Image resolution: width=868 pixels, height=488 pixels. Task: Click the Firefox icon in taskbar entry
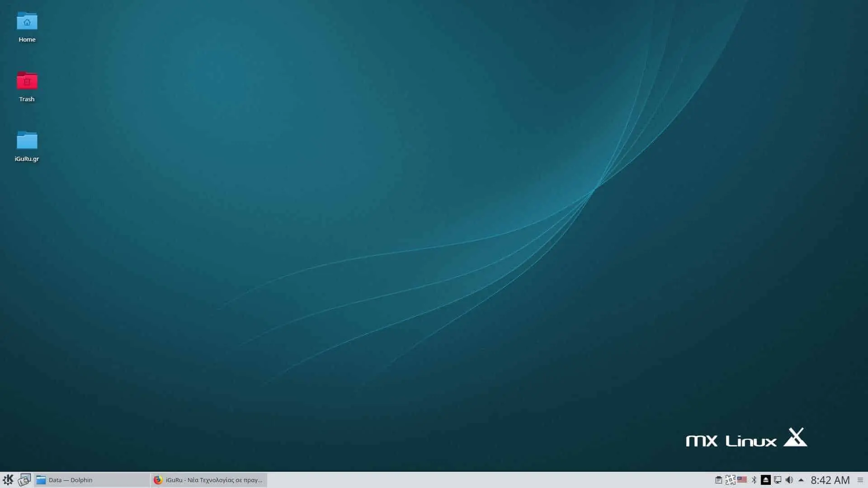coord(158,480)
